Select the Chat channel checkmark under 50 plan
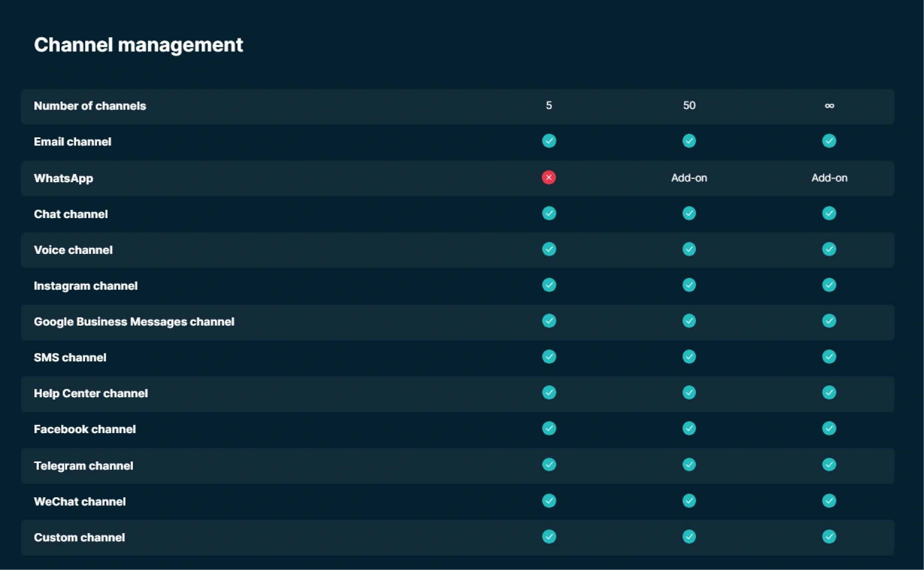The image size is (924, 570). (690, 214)
